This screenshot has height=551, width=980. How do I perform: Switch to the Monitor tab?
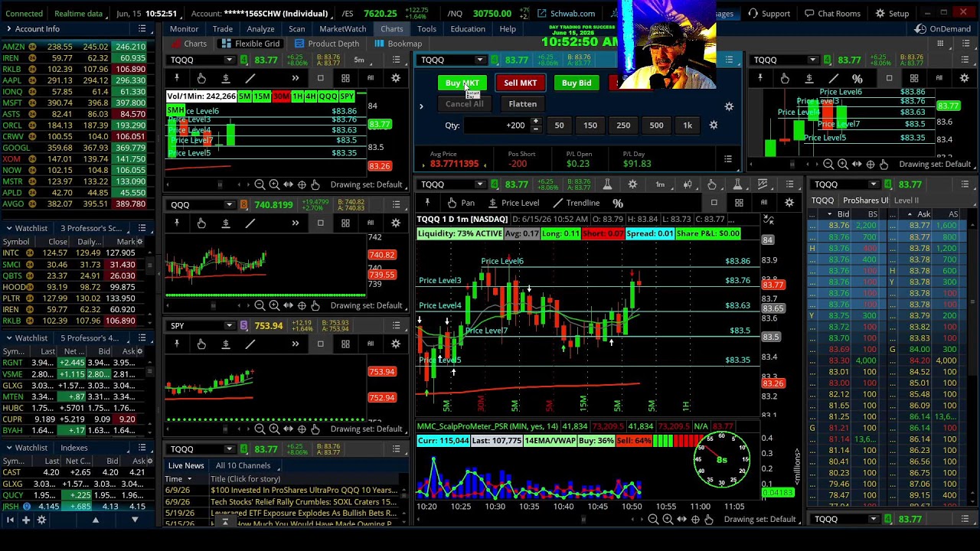point(185,29)
